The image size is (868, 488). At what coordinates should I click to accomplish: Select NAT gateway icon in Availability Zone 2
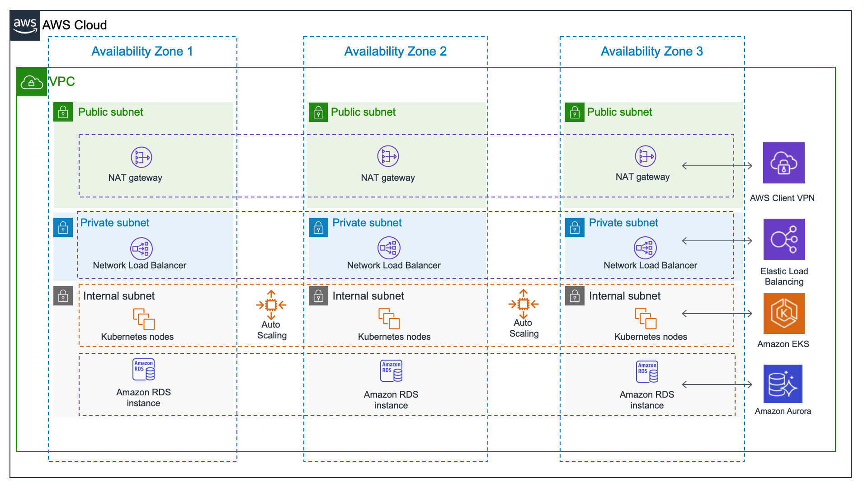tap(388, 156)
